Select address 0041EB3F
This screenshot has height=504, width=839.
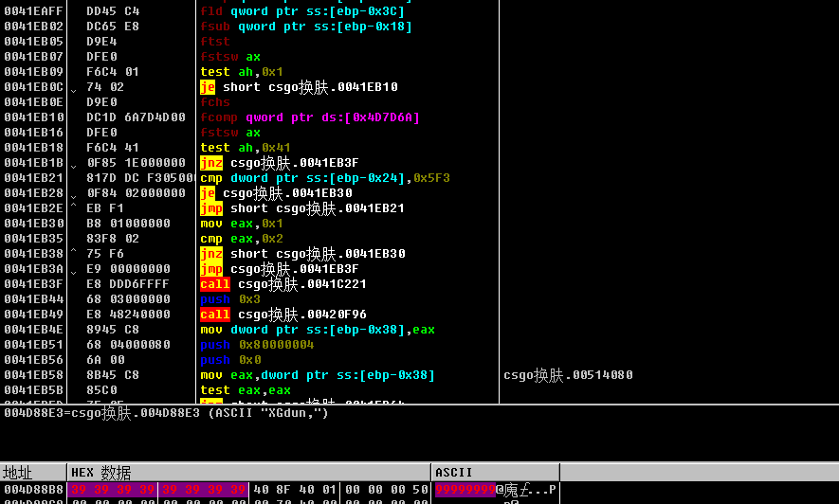click(x=33, y=284)
